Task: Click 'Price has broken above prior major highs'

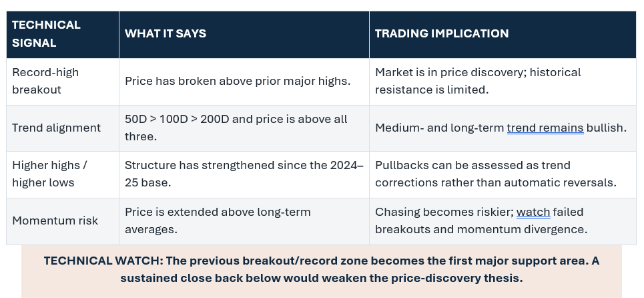Action: 238,81
